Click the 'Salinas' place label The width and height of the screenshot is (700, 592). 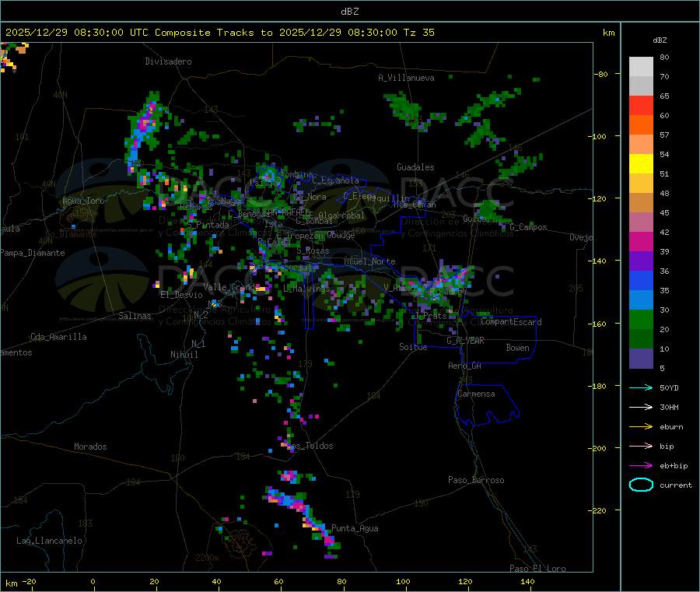point(135,316)
